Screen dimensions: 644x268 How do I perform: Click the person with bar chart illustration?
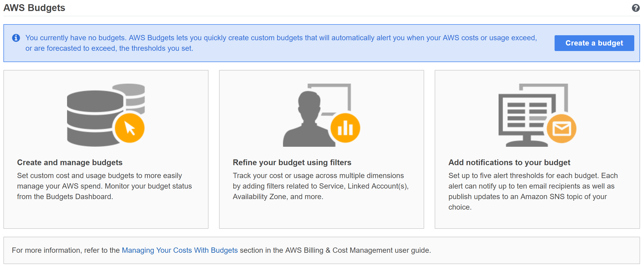tap(321, 115)
